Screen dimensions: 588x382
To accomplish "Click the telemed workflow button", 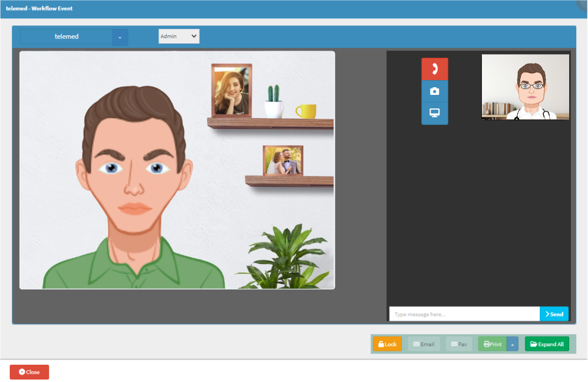I will pos(67,37).
